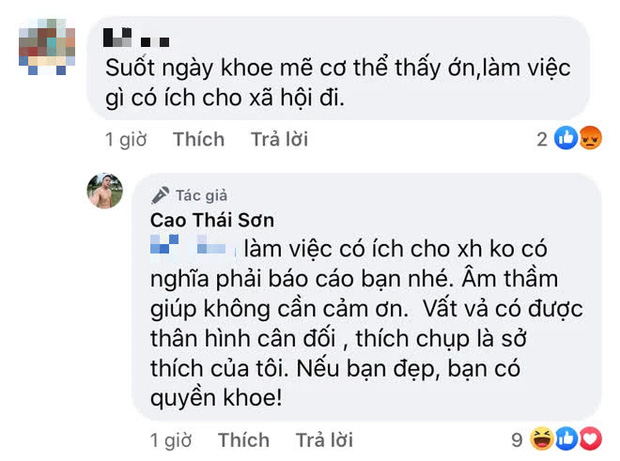This screenshot has height=461, width=620.
Task: Click the "1 giờ" timestamp under the author's reply
Action: (170, 439)
